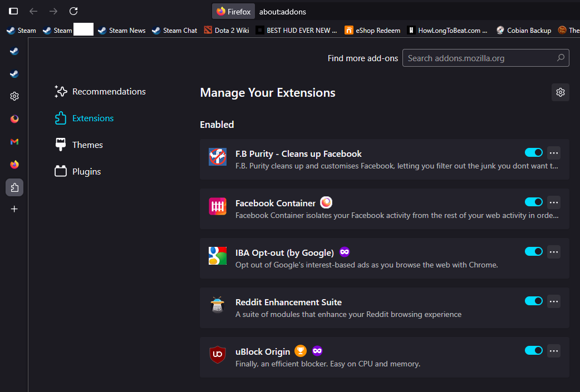Disable uBlock Origin with its toggle
Image resolution: width=580 pixels, height=392 pixels.
(534, 351)
